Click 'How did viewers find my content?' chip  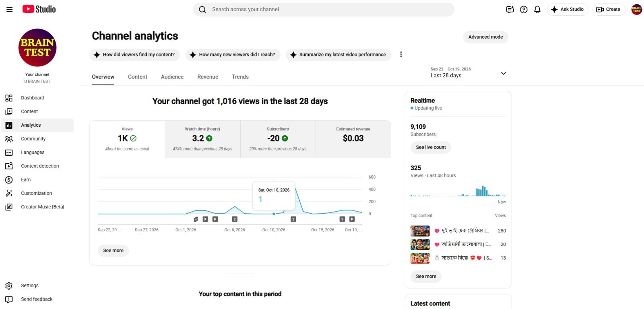(x=135, y=55)
